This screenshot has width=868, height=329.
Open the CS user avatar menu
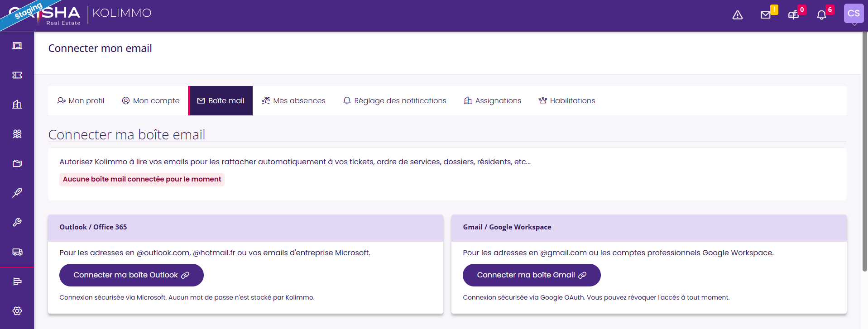(854, 14)
